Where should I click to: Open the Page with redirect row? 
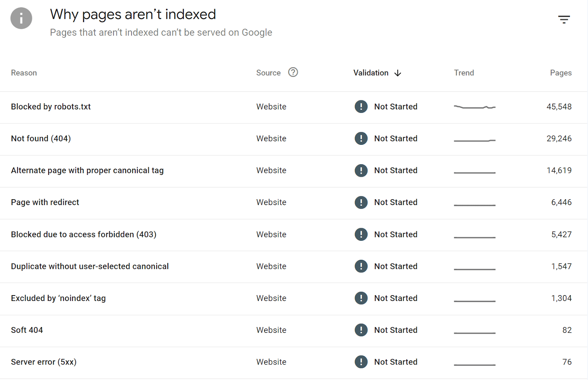coord(45,202)
